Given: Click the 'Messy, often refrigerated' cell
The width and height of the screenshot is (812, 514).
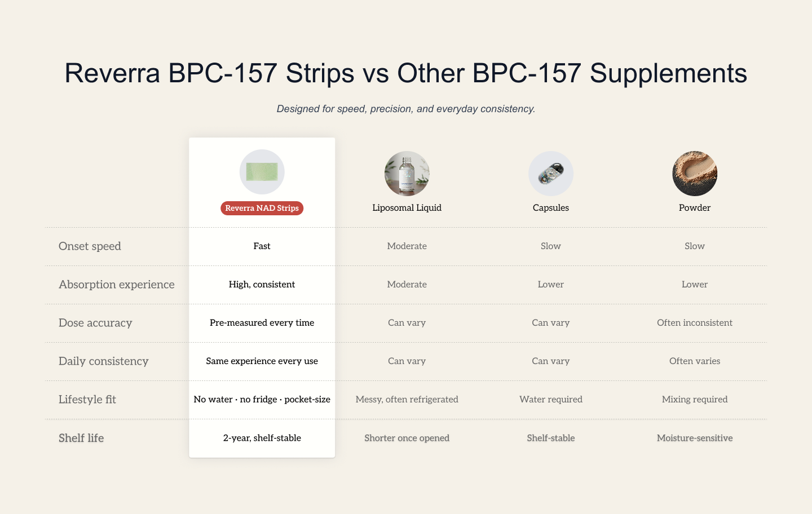Looking at the screenshot, I should pos(407,400).
